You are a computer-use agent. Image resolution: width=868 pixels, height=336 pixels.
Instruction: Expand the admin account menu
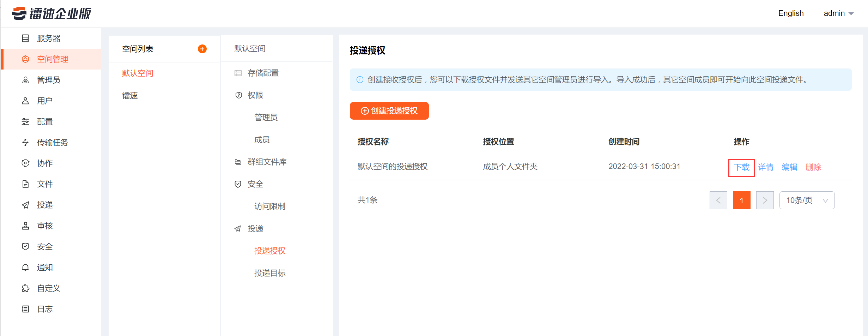[x=839, y=13]
